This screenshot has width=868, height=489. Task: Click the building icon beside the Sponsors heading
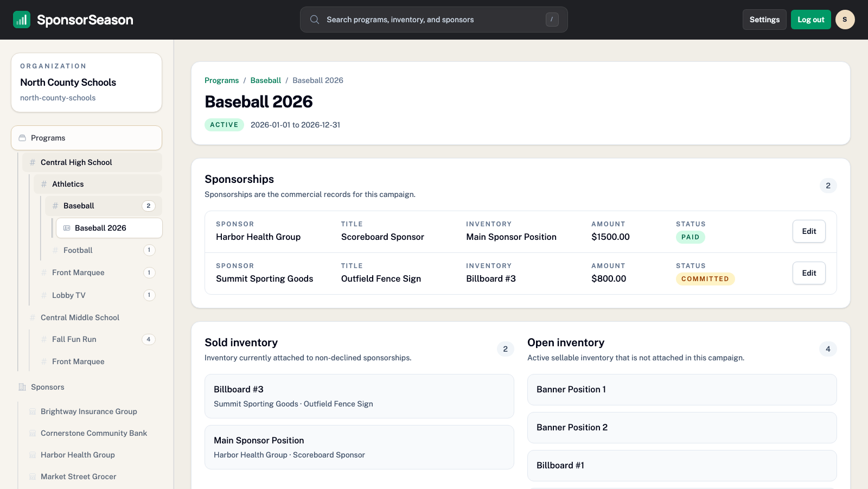22,387
